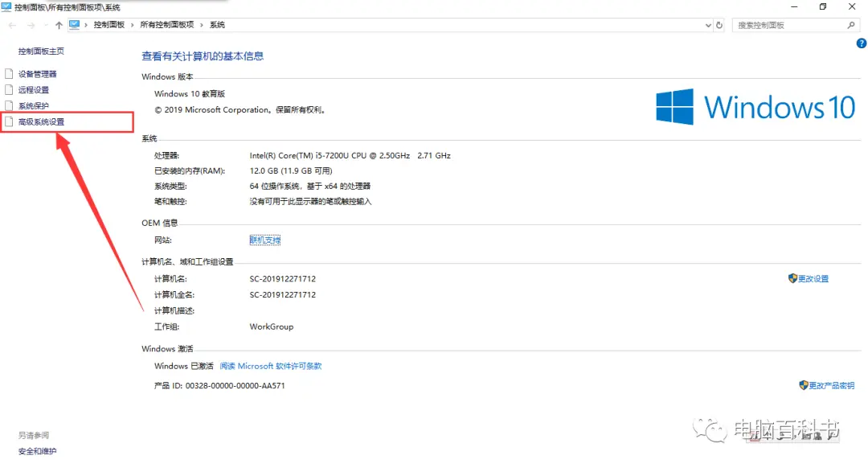The height and width of the screenshot is (468, 868).
Task: Expand the chevron before 控制面板 breadcrumb
Action: click(x=86, y=25)
